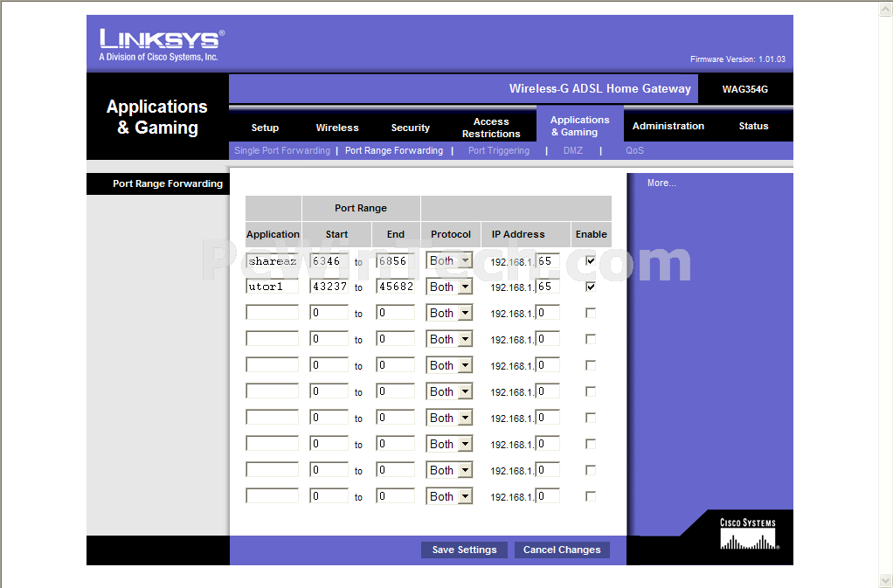
Task: Click the IP last octet field in utor1 row
Action: click(x=547, y=287)
